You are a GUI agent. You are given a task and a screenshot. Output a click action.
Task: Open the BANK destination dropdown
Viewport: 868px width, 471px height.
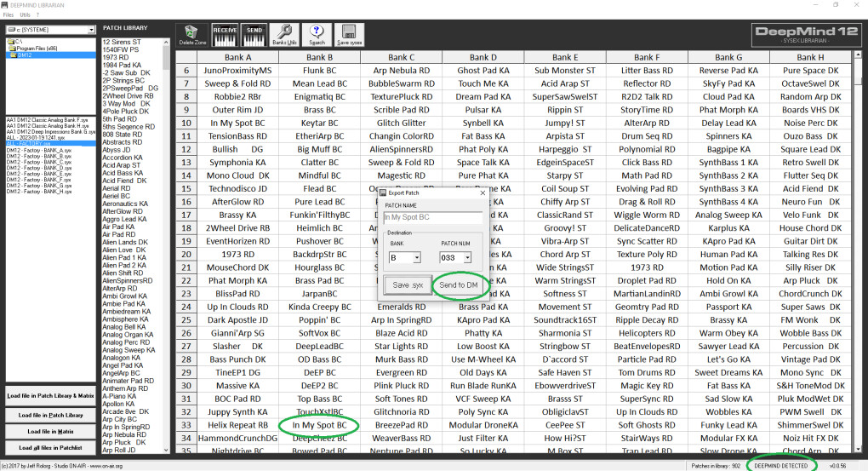pos(416,258)
